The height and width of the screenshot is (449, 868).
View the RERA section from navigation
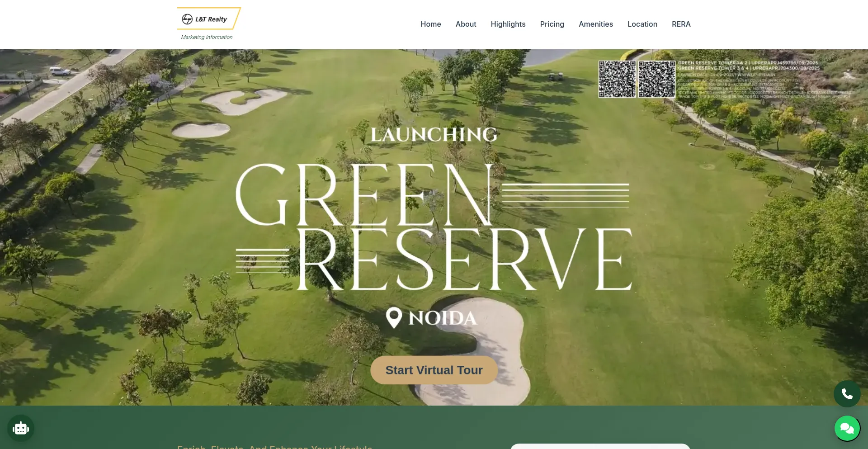(x=681, y=24)
